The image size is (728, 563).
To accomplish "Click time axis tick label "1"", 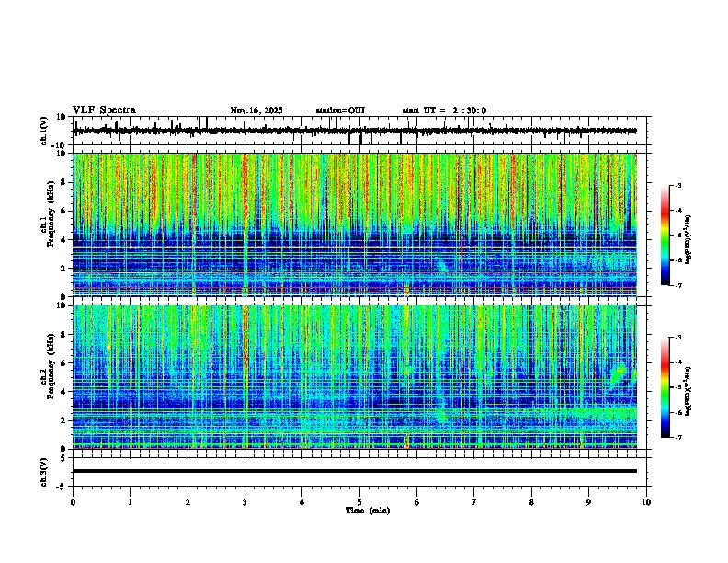I will 130,502.
